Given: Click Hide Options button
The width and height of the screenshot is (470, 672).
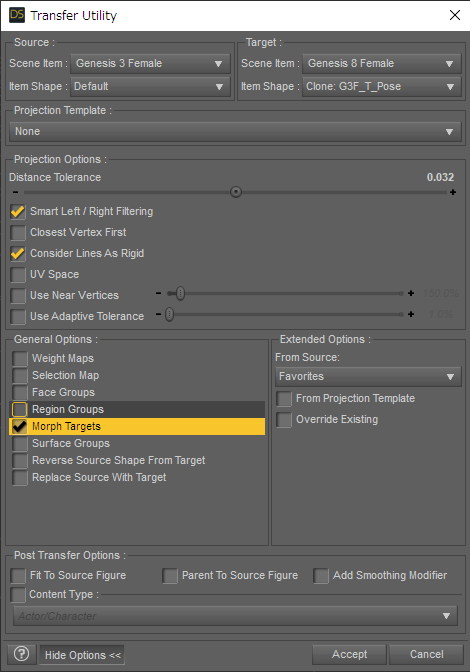Looking at the screenshot, I should pos(82,655).
